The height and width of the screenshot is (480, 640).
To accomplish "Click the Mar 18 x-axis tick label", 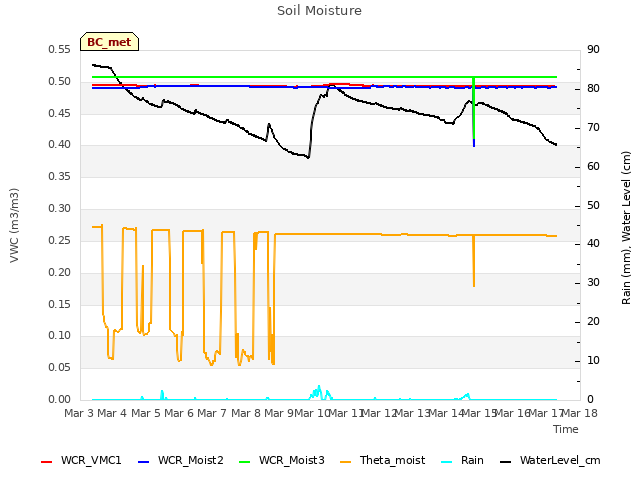I will tap(580, 413).
